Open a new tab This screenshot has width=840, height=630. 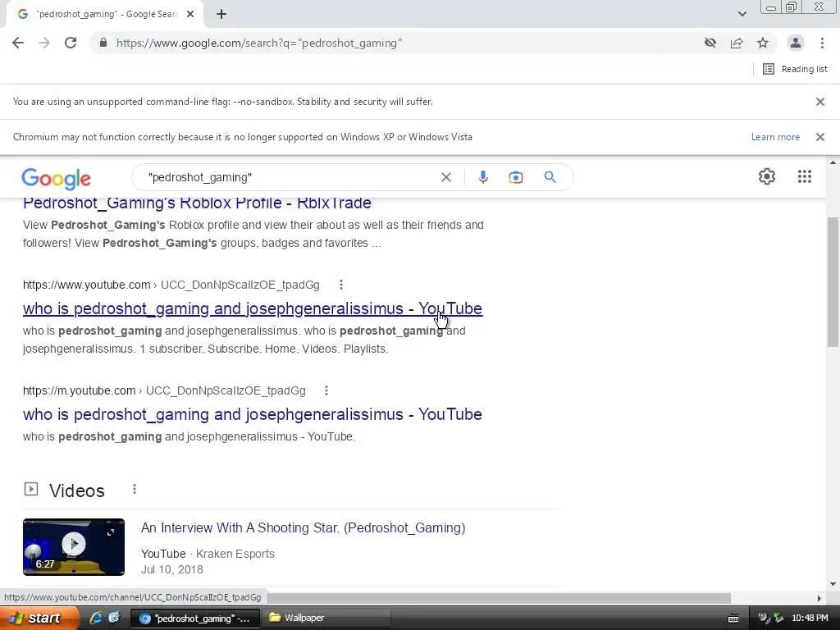pyautogui.click(x=221, y=15)
